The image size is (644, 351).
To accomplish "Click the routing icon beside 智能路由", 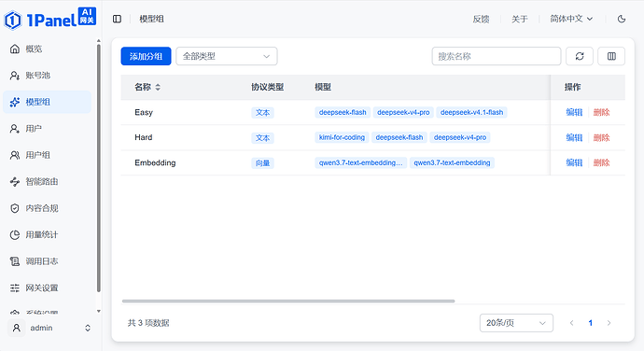I will pos(15,182).
